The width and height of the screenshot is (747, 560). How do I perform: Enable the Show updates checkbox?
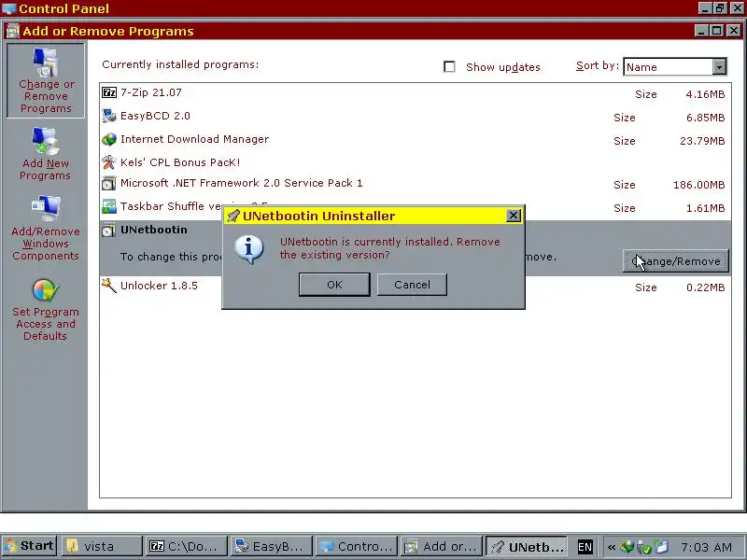tap(449, 66)
